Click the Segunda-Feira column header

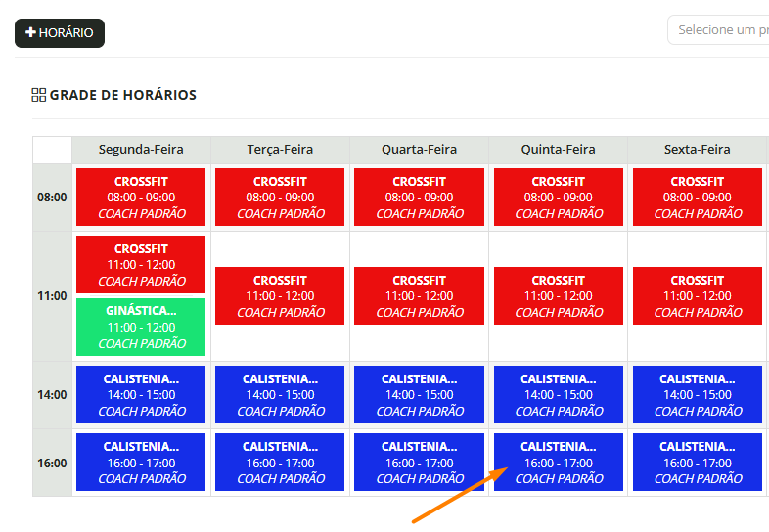[x=141, y=150]
